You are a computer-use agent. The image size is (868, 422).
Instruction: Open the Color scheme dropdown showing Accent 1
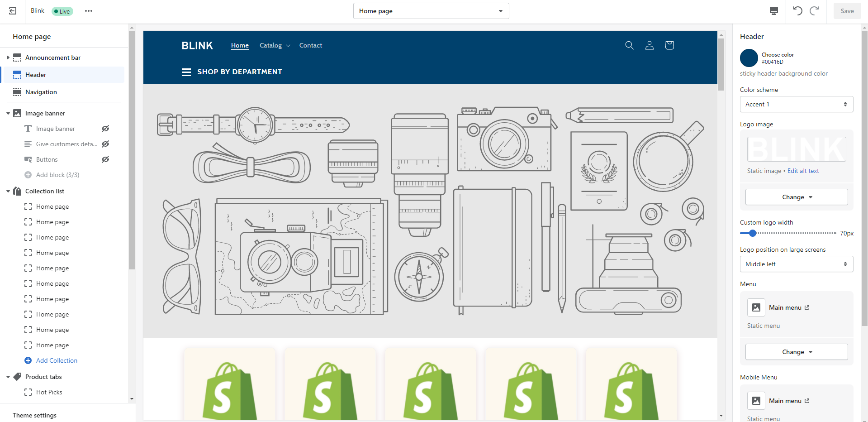tap(796, 104)
